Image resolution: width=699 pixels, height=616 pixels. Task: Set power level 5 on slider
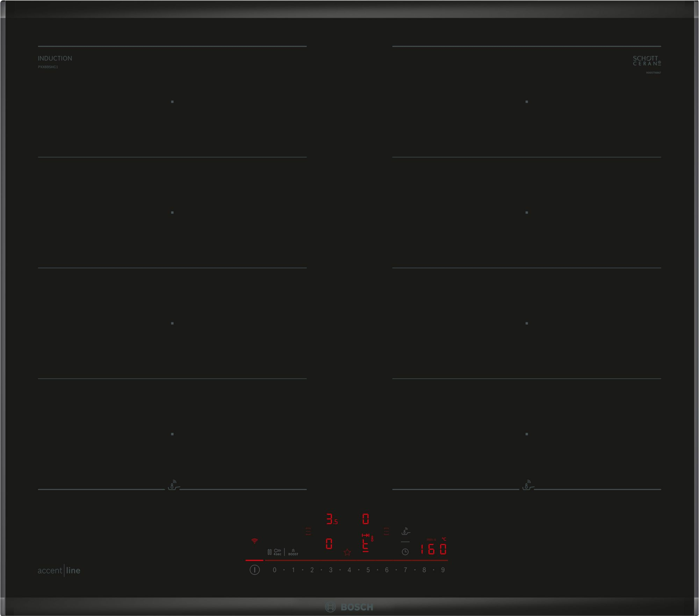tap(368, 570)
